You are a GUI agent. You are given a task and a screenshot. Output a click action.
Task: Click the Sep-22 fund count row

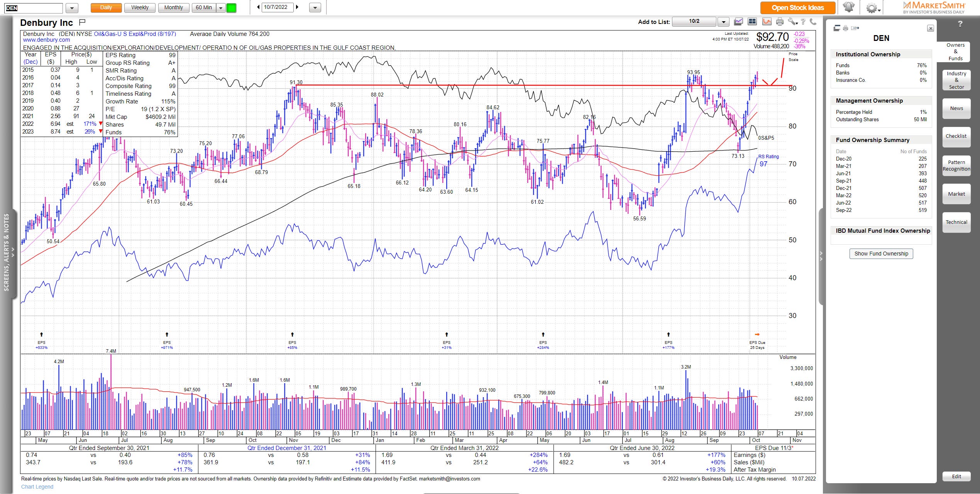pos(881,210)
